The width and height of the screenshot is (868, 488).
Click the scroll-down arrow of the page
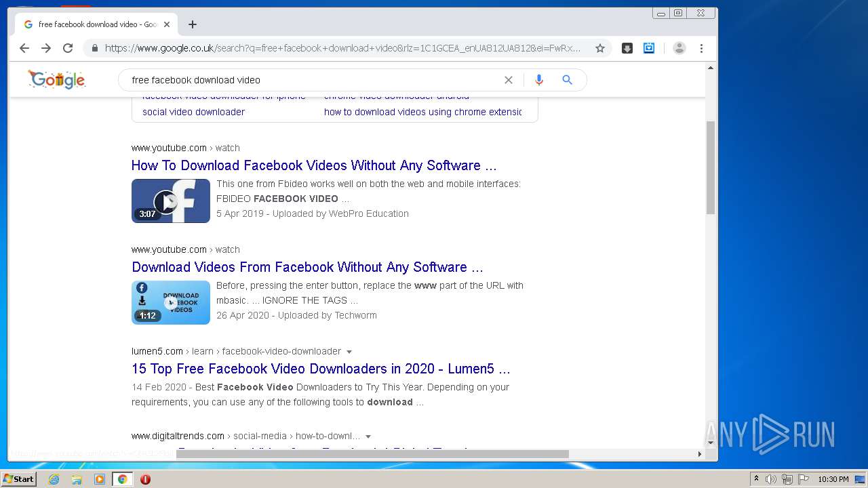point(711,443)
